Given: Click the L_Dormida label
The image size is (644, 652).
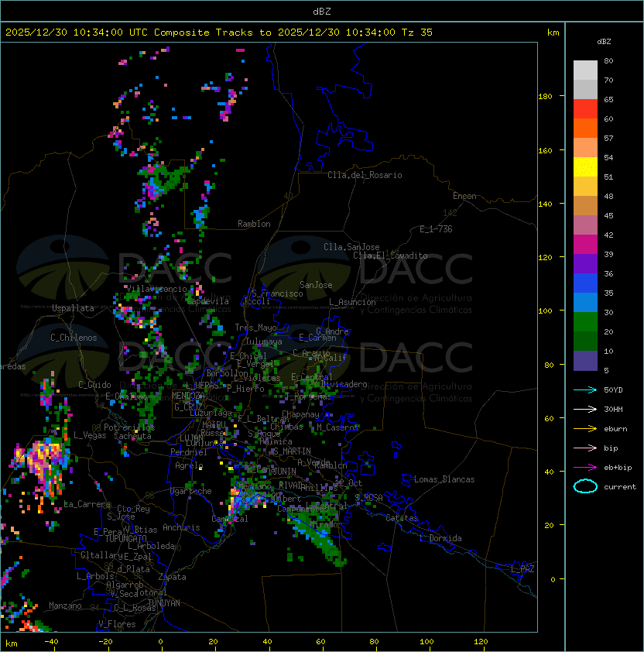Looking at the screenshot, I should pos(440,538).
